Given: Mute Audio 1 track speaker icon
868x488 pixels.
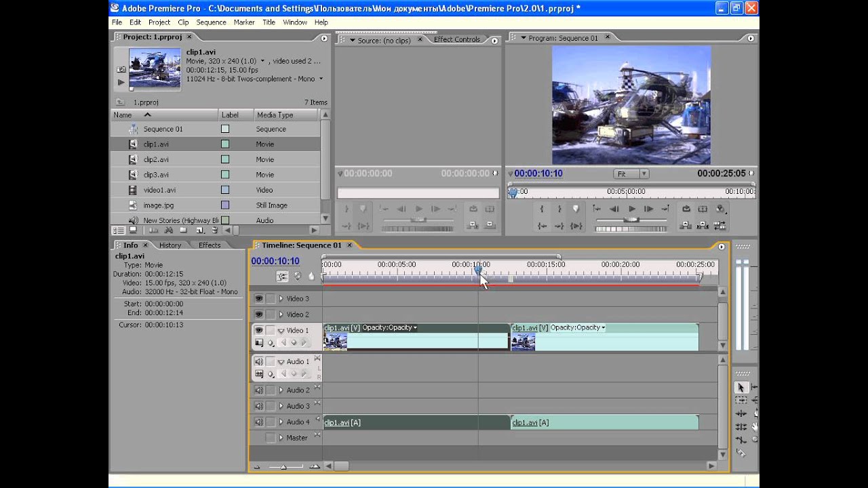Looking at the screenshot, I should [258, 362].
